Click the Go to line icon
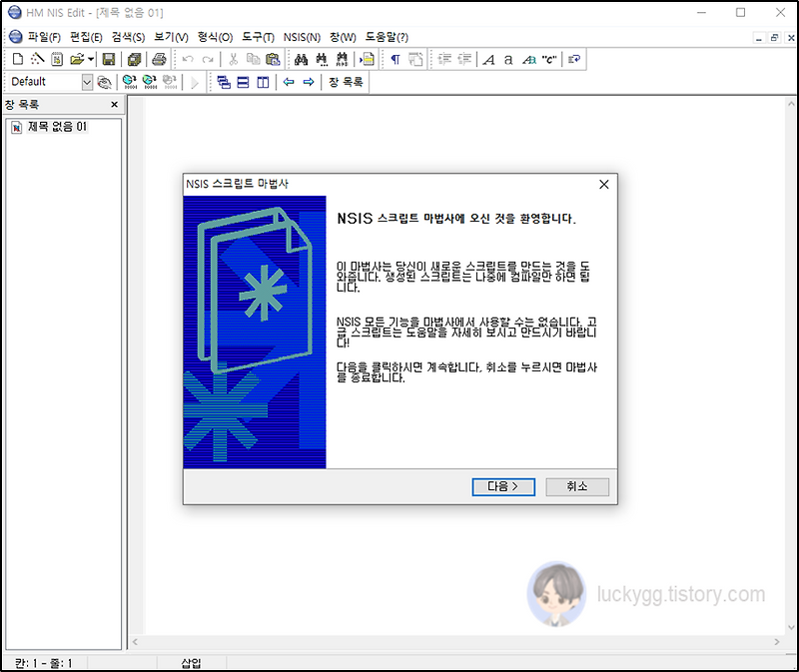Image resolution: width=799 pixels, height=672 pixels. click(367, 59)
